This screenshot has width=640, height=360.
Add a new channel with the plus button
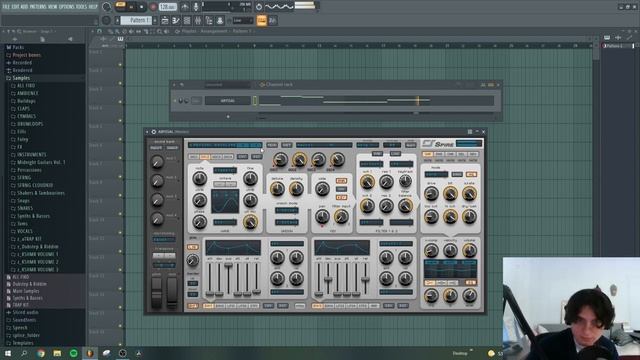[x=228, y=117]
